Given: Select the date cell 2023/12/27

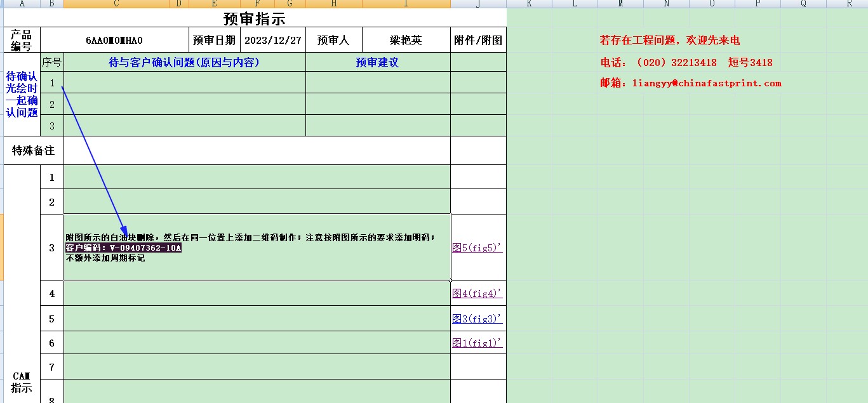Looking at the screenshot, I should [x=273, y=40].
